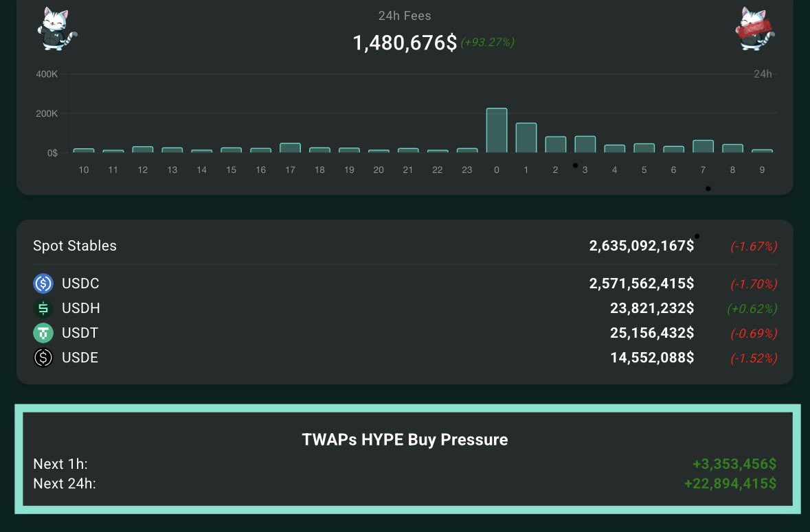The image size is (810, 532).
Task: Click the USDC label
Action: [80, 284]
